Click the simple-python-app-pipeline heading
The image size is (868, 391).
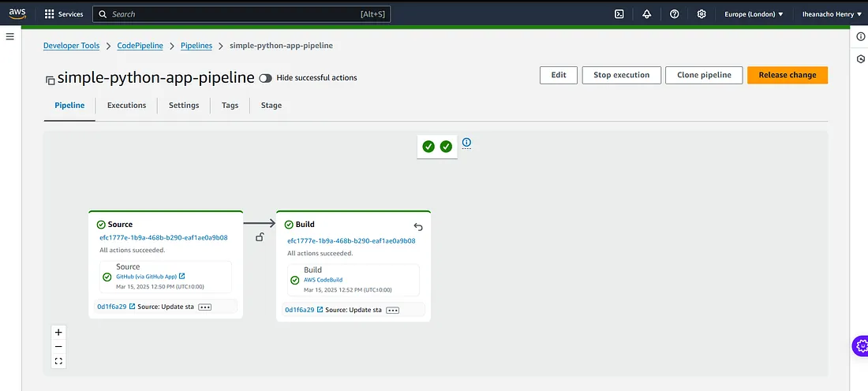coord(156,77)
